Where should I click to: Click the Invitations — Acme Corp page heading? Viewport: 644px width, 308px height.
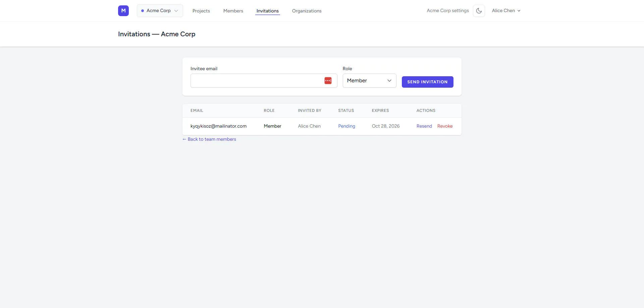point(157,34)
